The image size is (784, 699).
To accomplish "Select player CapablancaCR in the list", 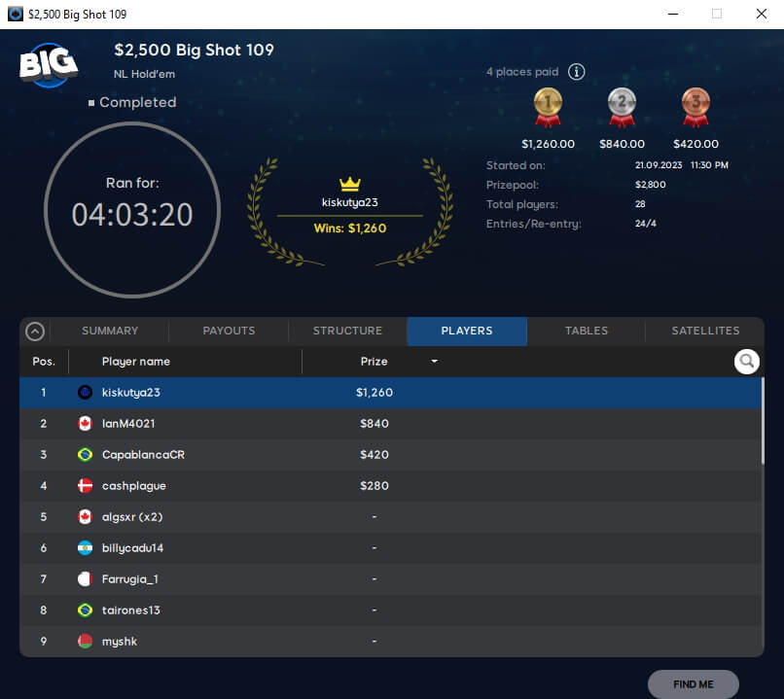I will point(390,455).
